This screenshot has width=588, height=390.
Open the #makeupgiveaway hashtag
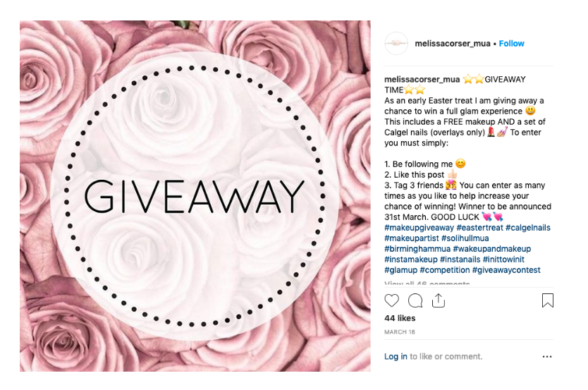(x=419, y=228)
